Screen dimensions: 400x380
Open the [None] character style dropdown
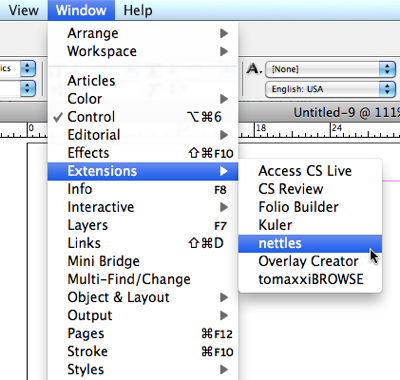click(330, 69)
